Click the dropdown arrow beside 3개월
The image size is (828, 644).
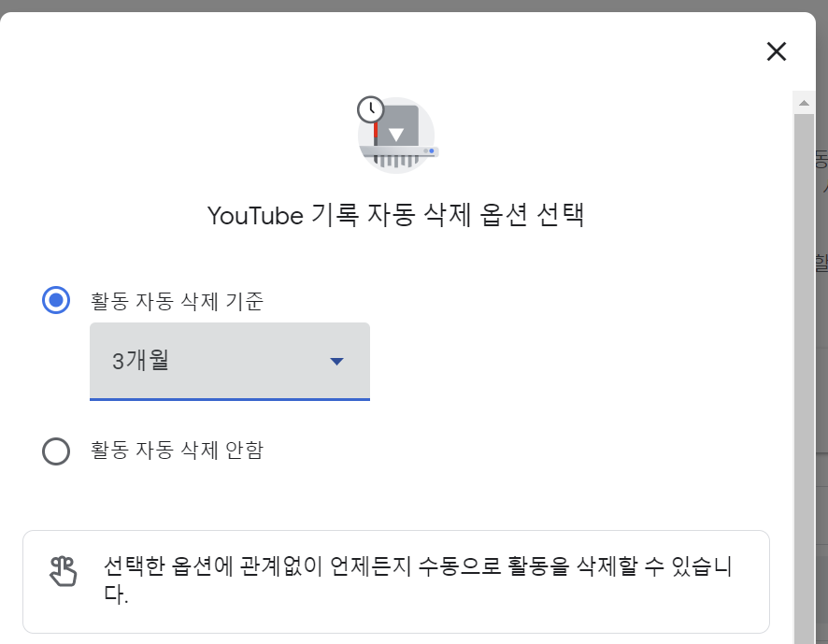(x=337, y=362)
